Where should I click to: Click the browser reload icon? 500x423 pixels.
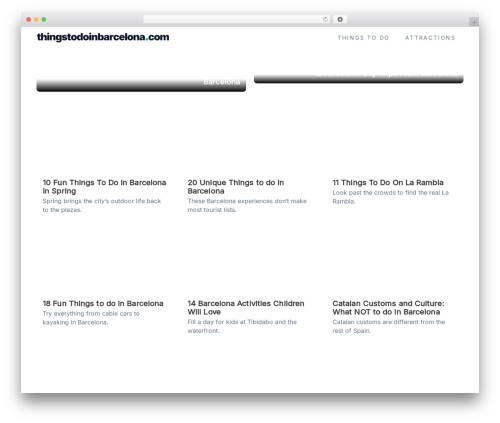[325, 19]
